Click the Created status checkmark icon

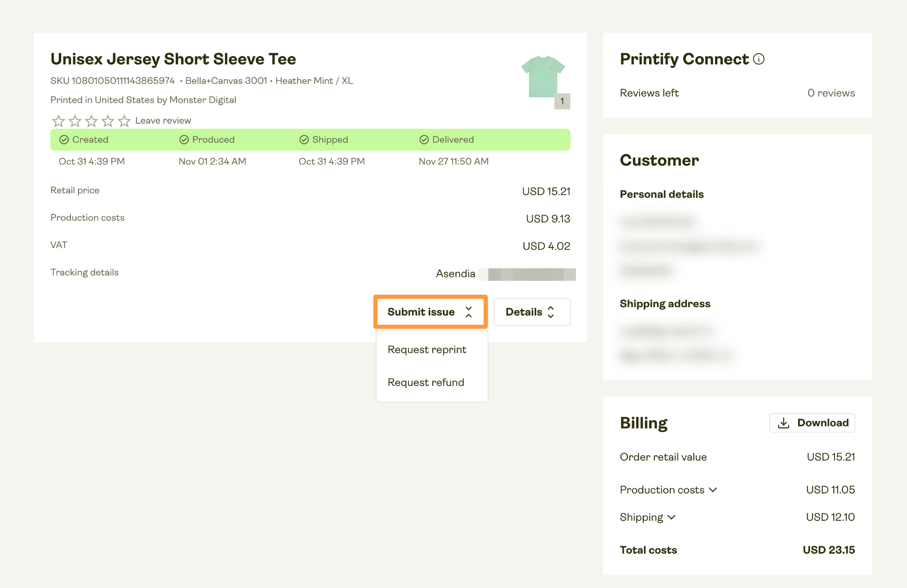pyautogui.click(x=64, y=139)
